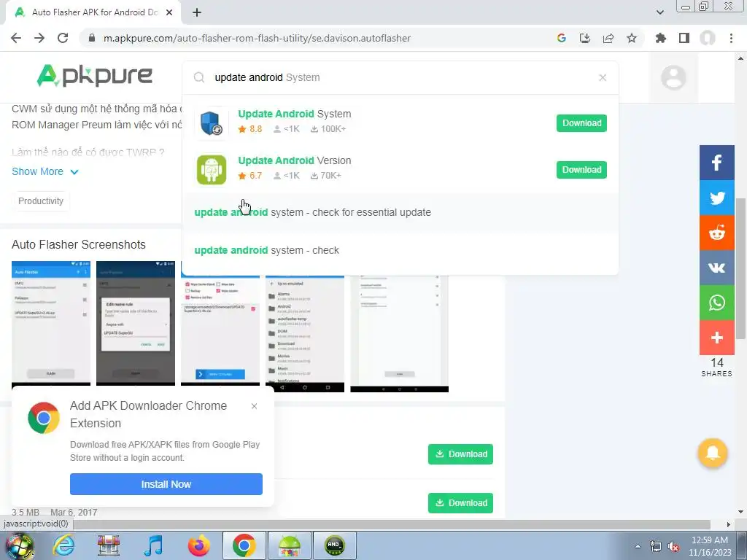This screenshot has height=560, width=747.
Task: Share this page icon
Action: (608, 38)
